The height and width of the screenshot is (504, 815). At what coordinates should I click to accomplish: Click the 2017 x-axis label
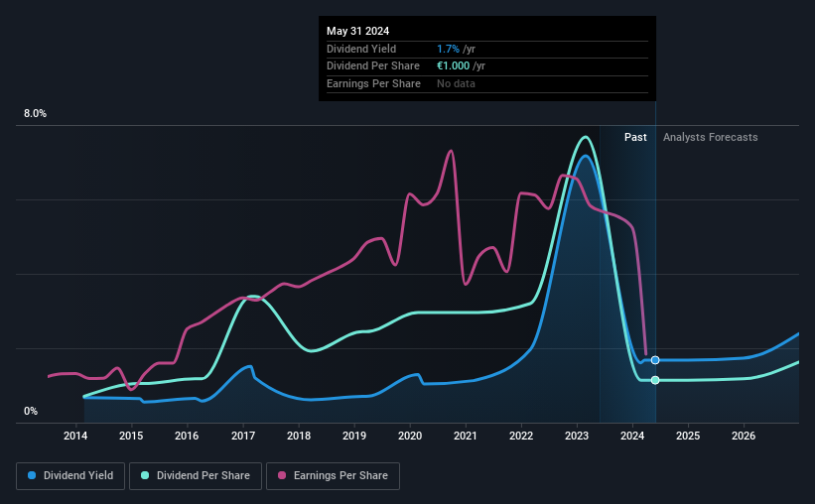click(243, 436)
